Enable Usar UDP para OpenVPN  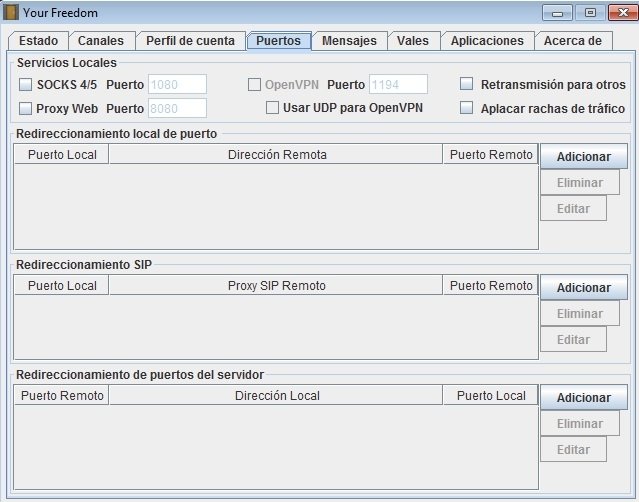point(272,108)
